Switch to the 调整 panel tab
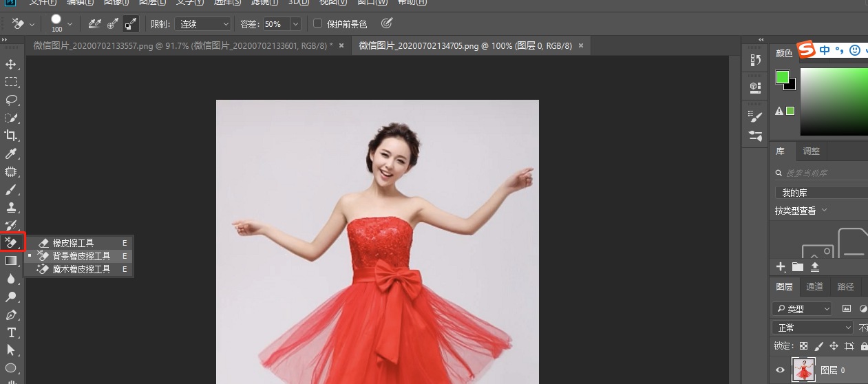Viewport: 868px width, 384px height. 811,151
